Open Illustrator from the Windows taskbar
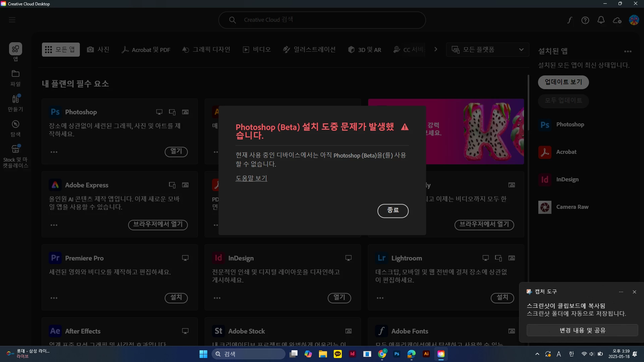 [426, 354]
